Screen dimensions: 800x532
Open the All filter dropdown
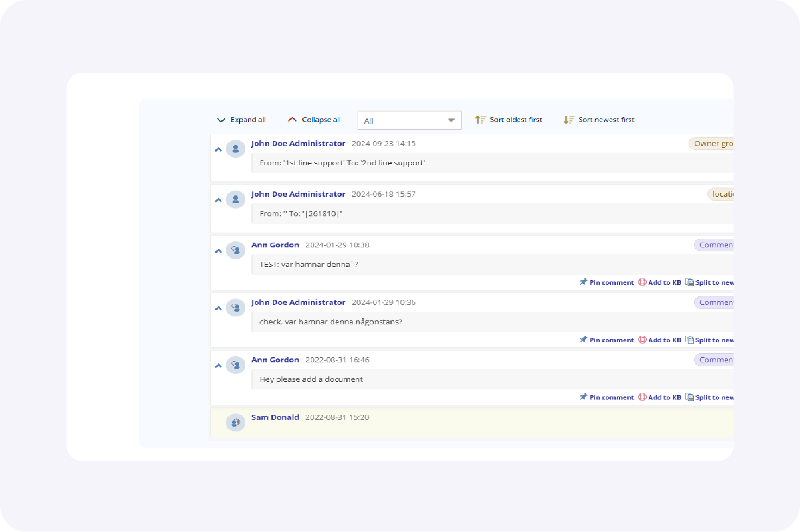tap(409, 120)
